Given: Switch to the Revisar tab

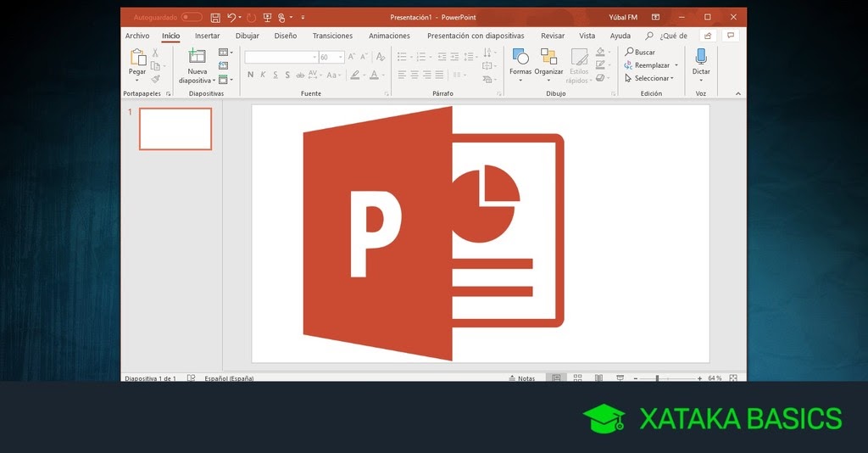Looking at the screenshot, I should click(x=553, y=36).
